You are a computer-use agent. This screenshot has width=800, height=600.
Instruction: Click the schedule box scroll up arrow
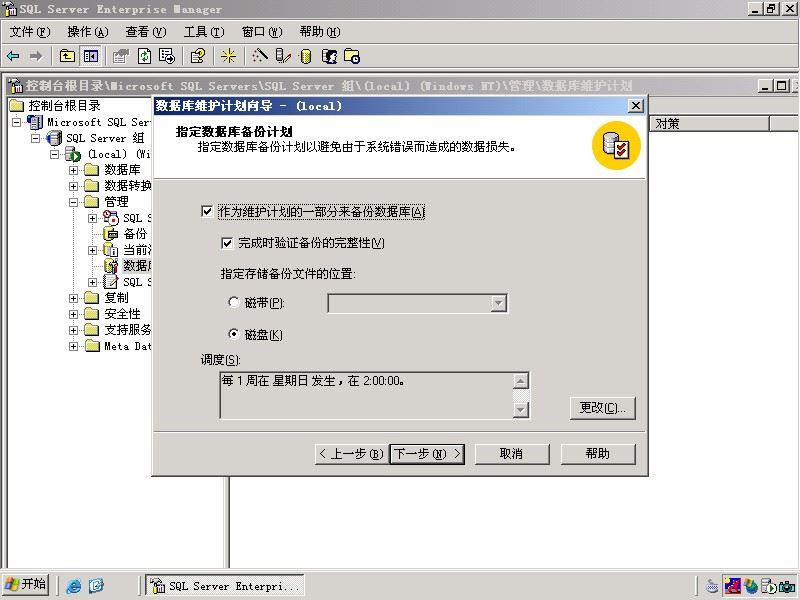(x=520, y=381)
